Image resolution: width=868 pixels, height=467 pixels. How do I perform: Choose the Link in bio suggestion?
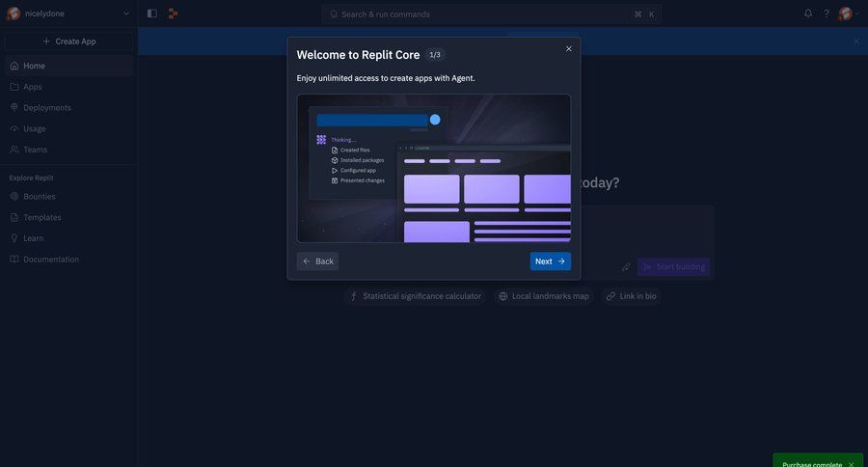[631, 296]
